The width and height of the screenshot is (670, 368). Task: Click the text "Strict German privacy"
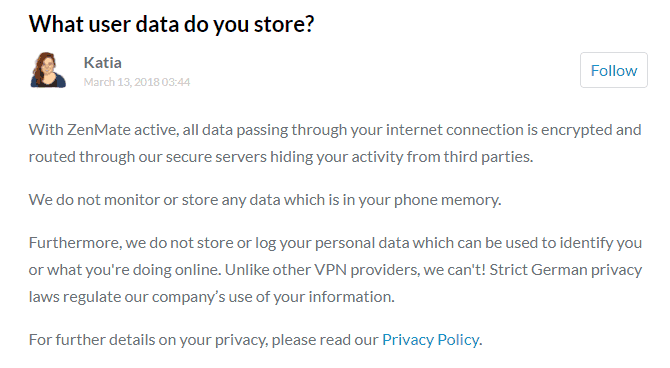pyautogui.click(x=566, y=270)
